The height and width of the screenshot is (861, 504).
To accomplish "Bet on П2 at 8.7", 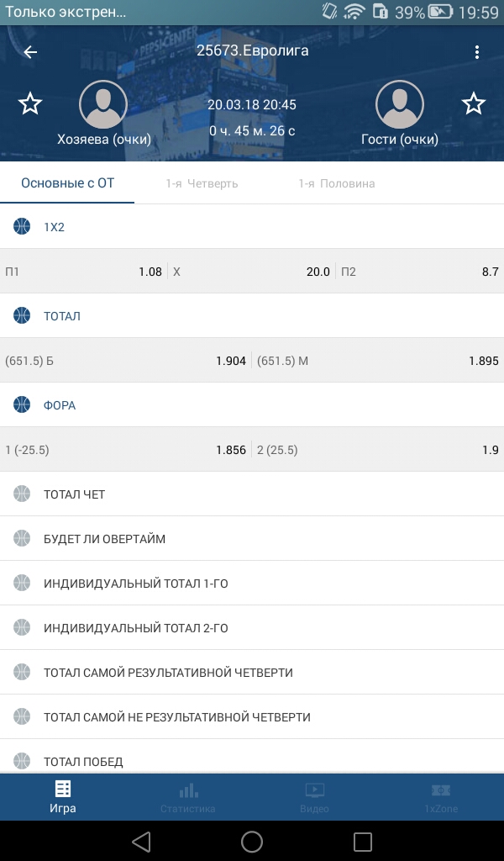I will pyautogui.click(x=420, y=272).
